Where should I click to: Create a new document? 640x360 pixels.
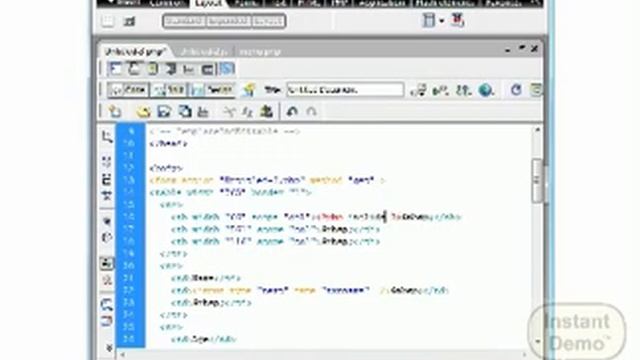pyautogui.click(x=115, y=111)
